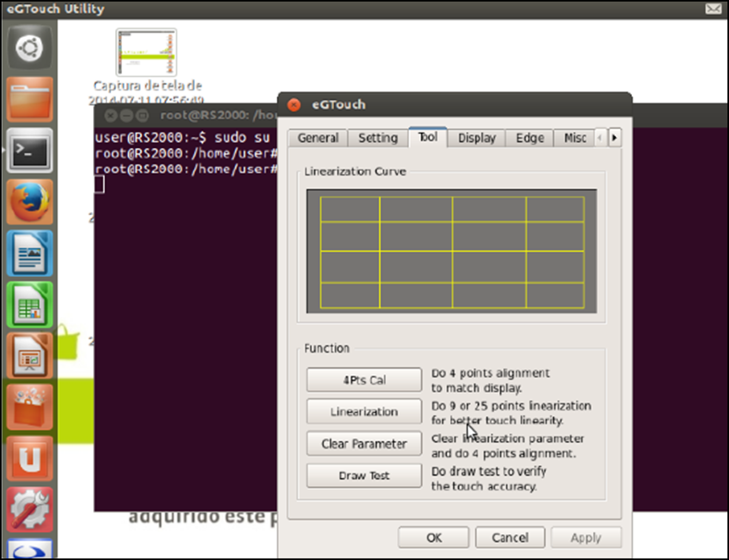
Task: Cancel the eGTouch dialog
Action: pos(510,538)
